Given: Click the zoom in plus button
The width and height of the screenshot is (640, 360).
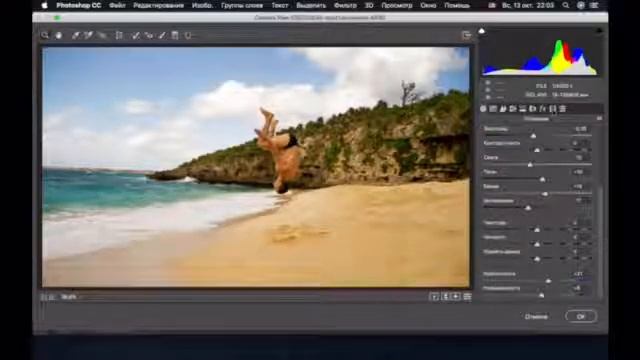Looking at the screenshot, I should coord(51,297).
